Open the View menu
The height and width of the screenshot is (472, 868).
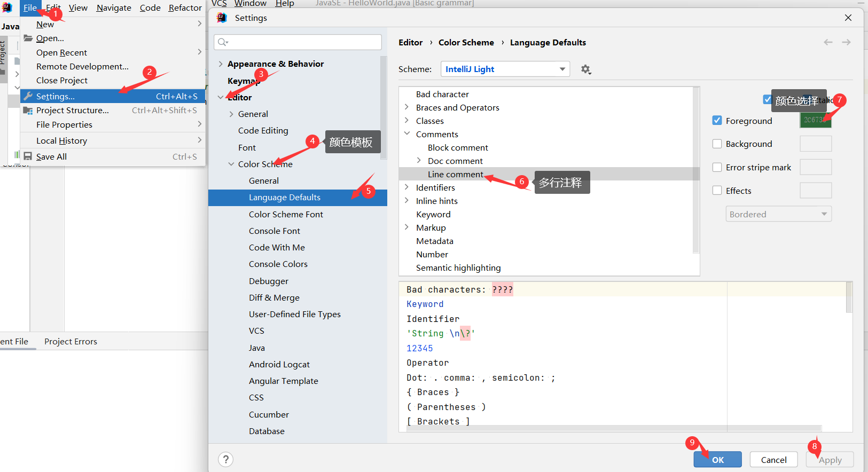78,7
